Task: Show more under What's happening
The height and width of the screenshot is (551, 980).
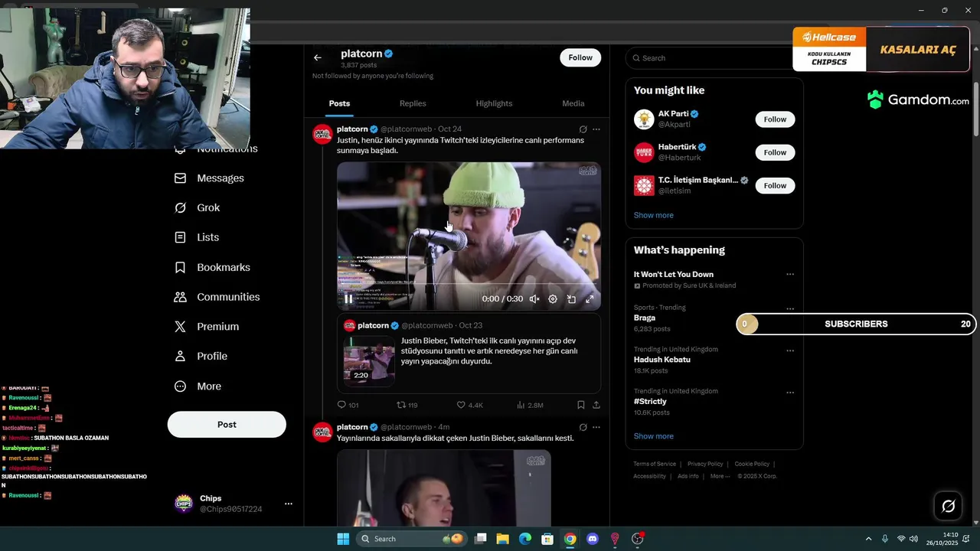Action: (654, 436)
